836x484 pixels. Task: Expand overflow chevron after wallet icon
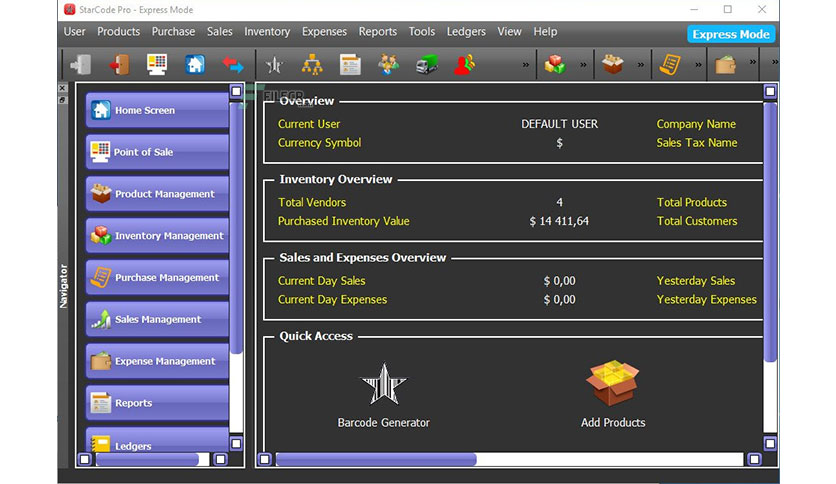pyautogui.click(x=753, y=62)
